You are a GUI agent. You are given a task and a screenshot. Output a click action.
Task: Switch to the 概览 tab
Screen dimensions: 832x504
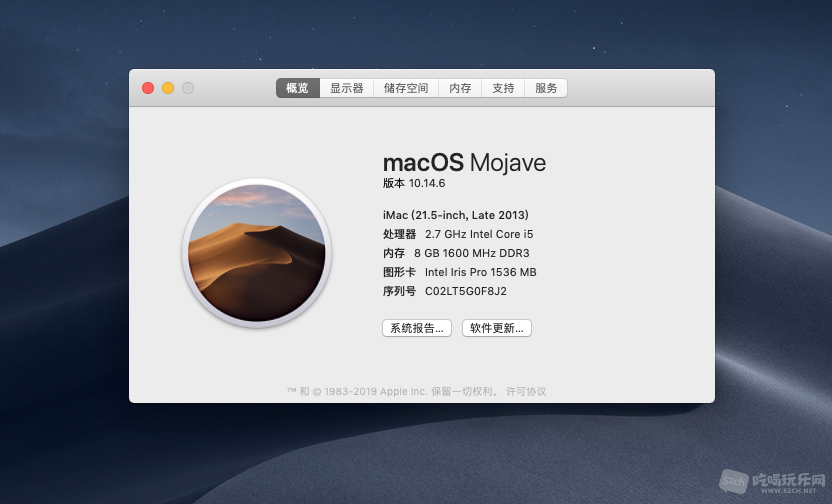point(298,88)
